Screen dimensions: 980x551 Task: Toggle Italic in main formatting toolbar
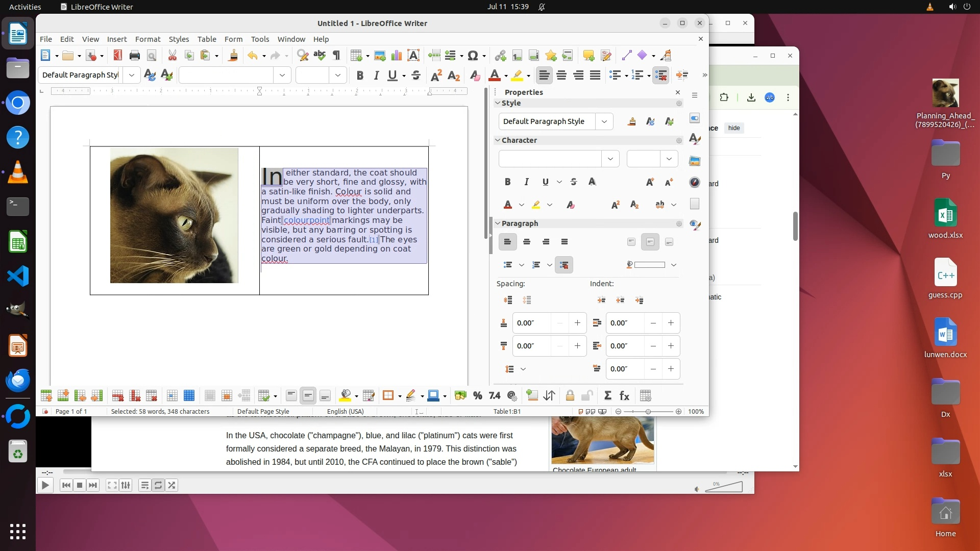(x=376, y=76)
